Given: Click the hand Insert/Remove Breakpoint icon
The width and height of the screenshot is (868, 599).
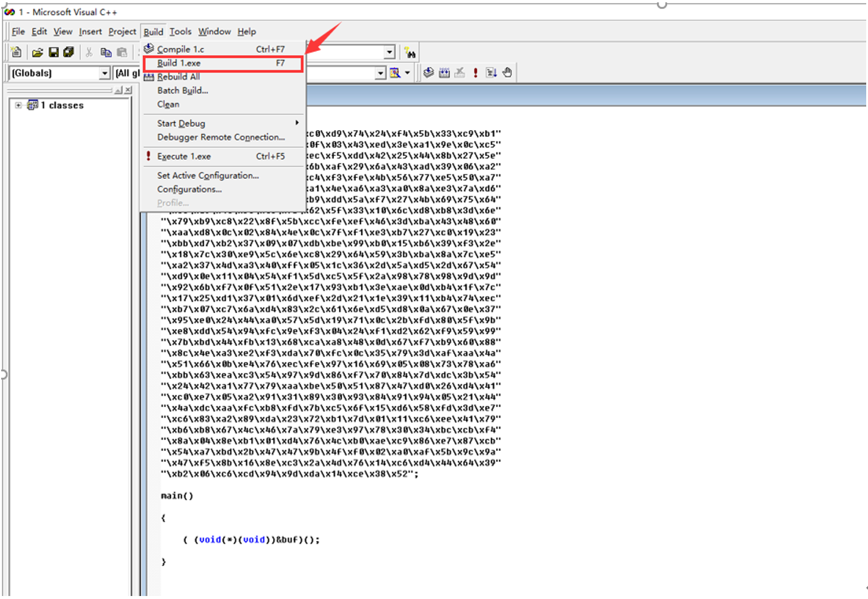Looking at the screenshot, I should point(507,73).
